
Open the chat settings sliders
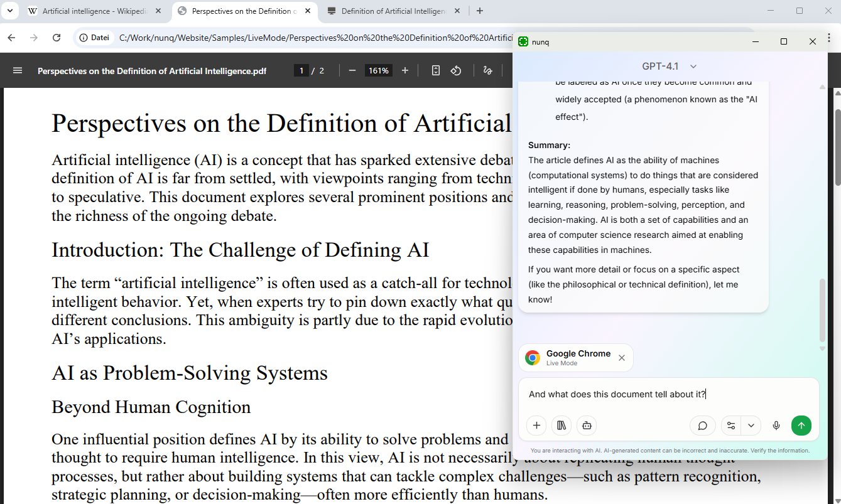click(730, 426)
